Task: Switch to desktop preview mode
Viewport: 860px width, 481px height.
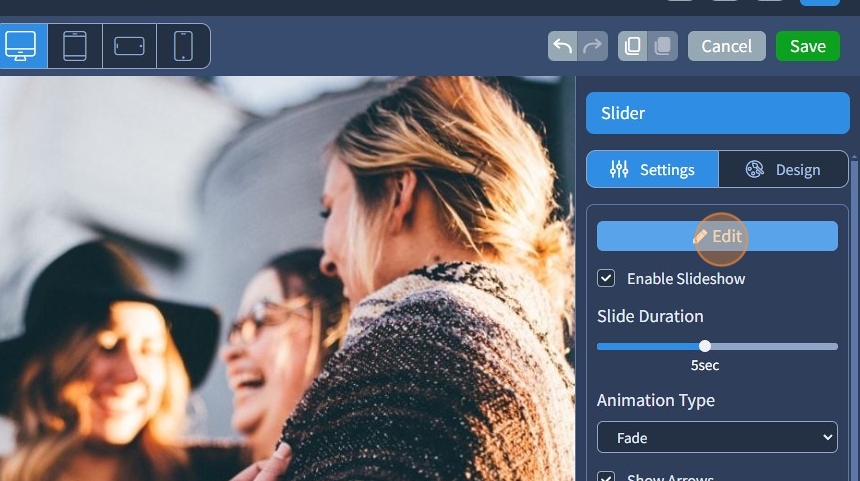Action: pyautogui.click(x=22, y=46)
